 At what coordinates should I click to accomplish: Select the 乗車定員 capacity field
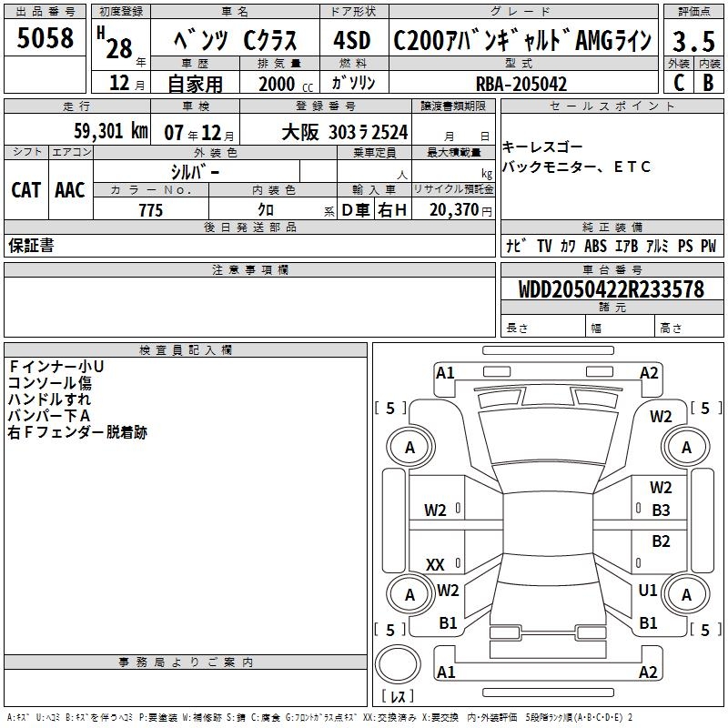pos(374,172)
